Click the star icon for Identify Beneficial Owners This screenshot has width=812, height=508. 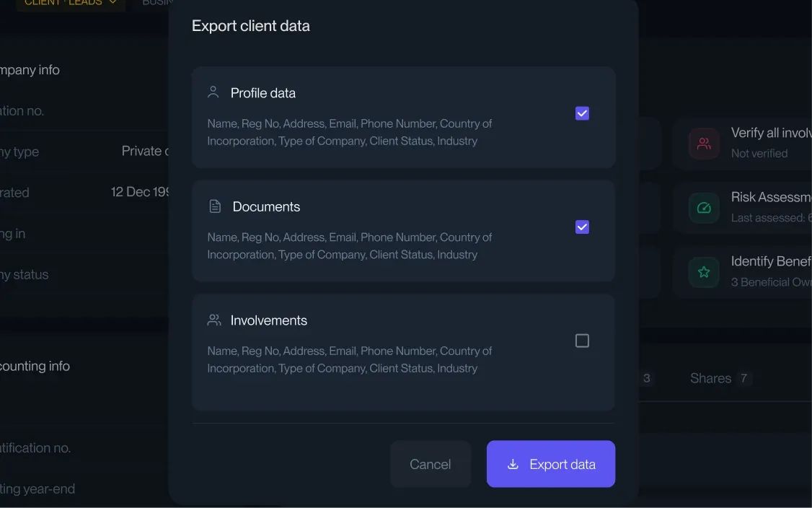click(703, 272)
